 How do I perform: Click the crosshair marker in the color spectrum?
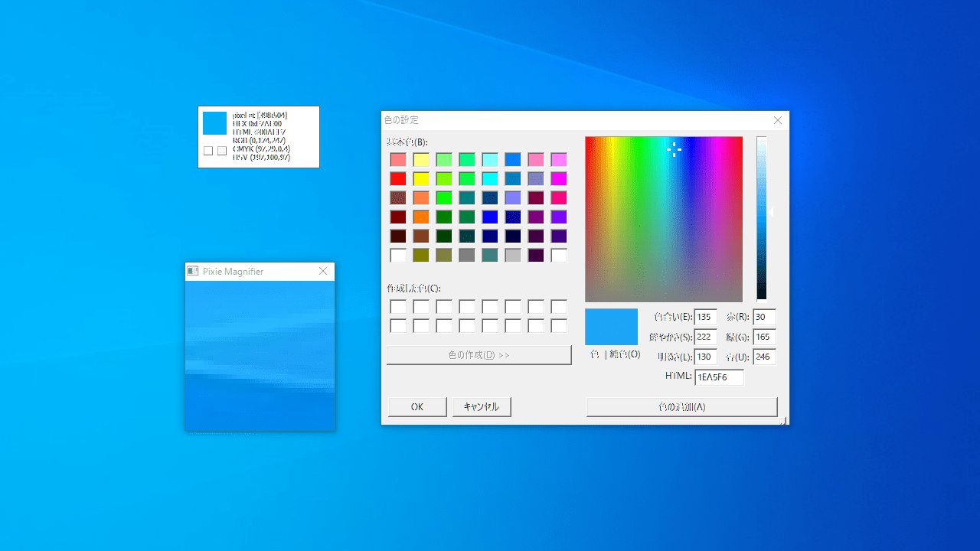pyautogui.click(x=675, y=149)
